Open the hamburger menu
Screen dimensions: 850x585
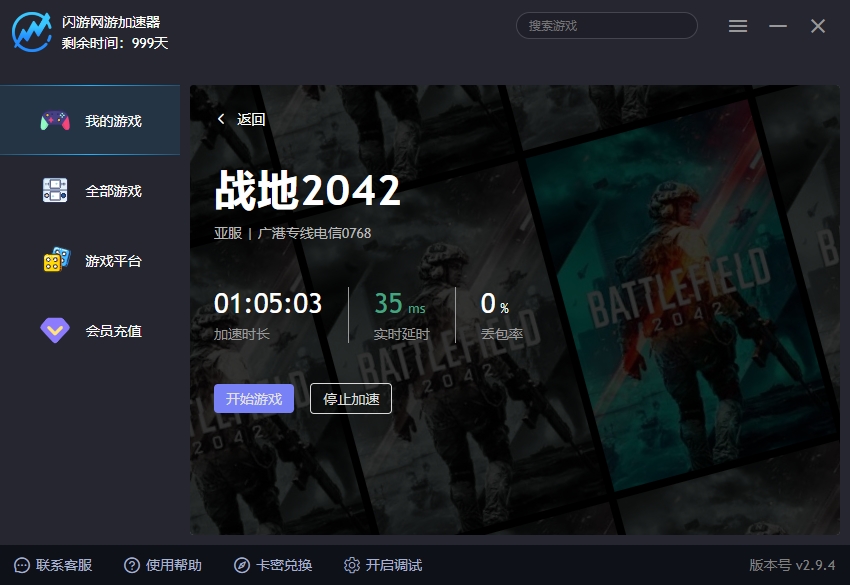tap(738, 26)
